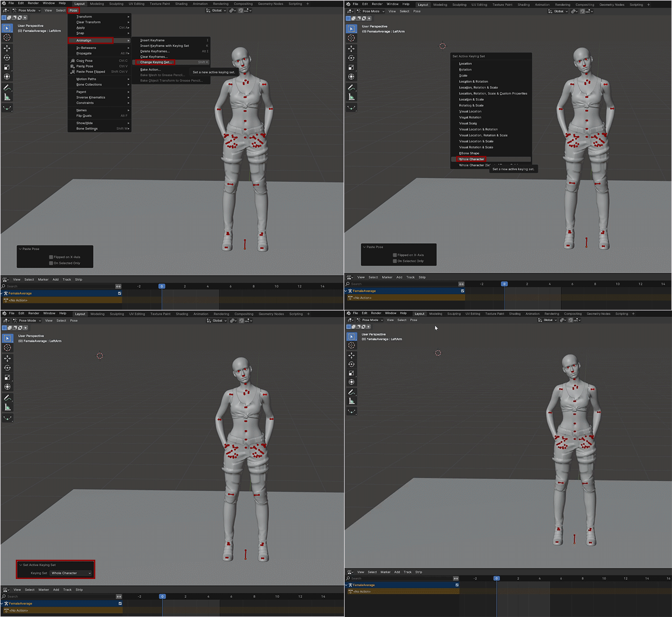Select the Move tool in top-left screenshot

[x=7, y=48]
